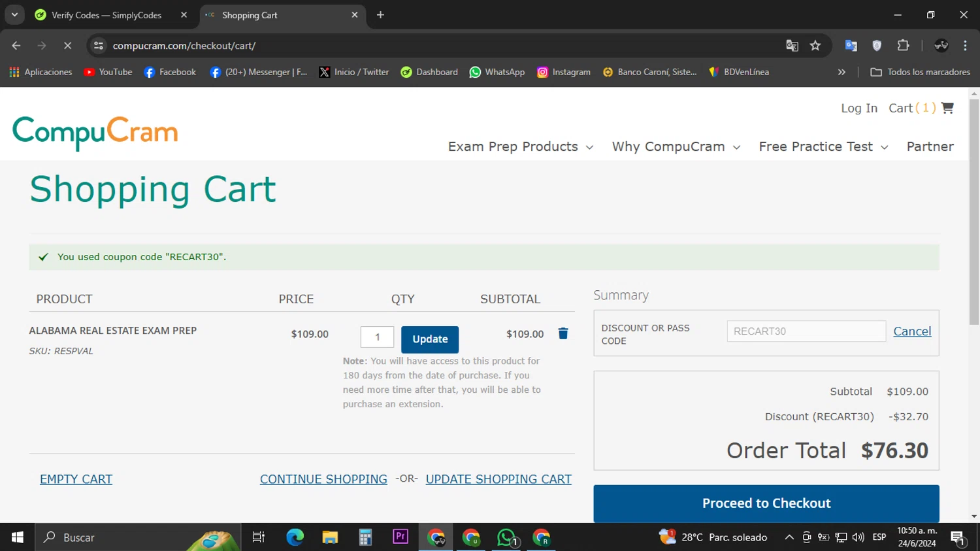Close the Shopping Cart browser tab
Screen dimensions: 980x551
tap(355, 15)
